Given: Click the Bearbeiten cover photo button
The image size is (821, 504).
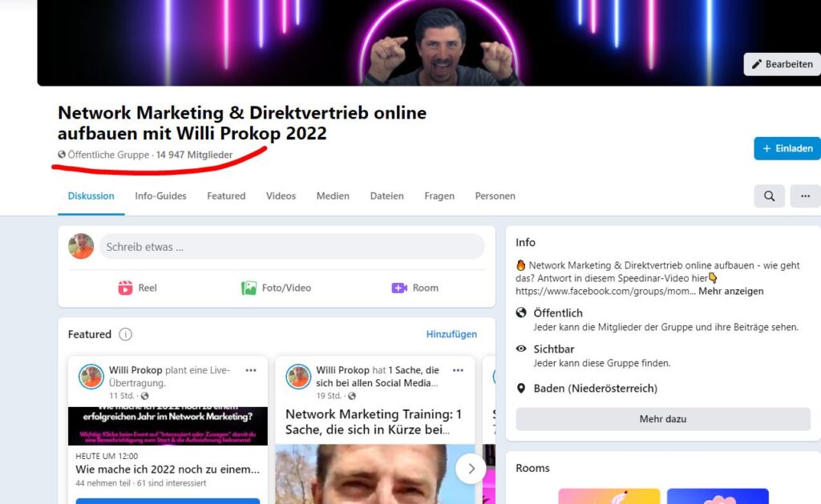Looking at the screenshot, I should click(x=783, y=64).
